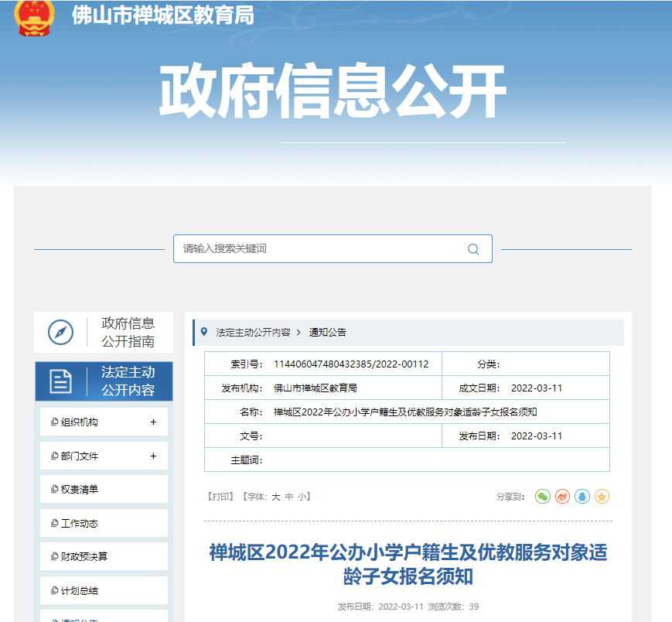The image size is (672, 622).
Task: Expand 部门文件 with the plus sign
Action: [x=153, y=456]
